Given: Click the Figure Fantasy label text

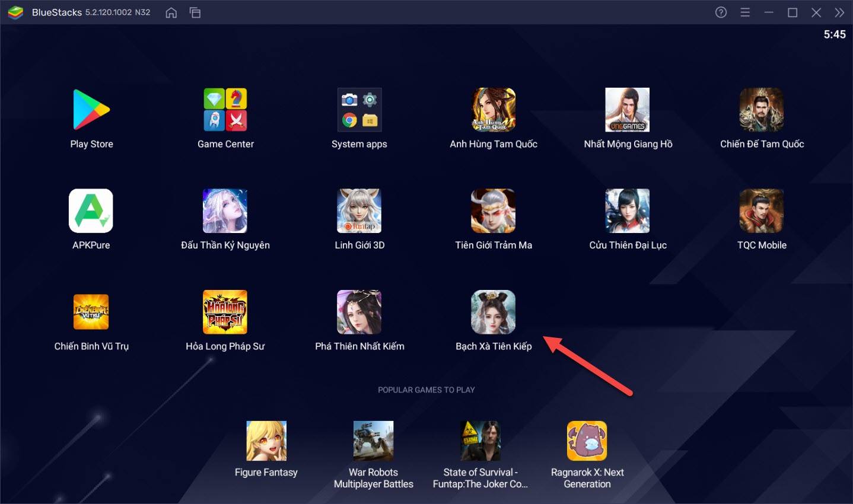Looking at the screenshot, I should click(266, 473).
